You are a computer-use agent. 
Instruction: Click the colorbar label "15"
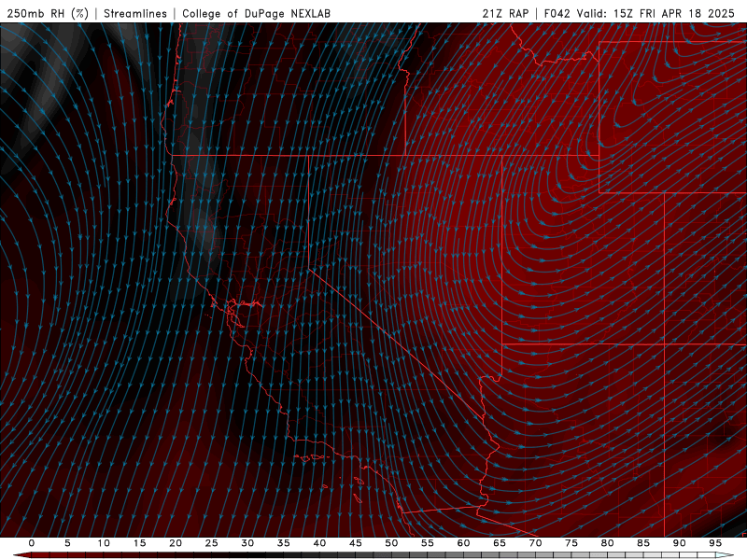click(139, 543)
